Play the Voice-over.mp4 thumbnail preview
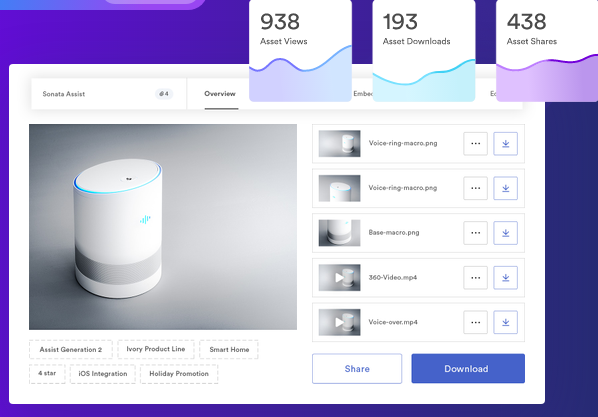Viewport: 598px width, 417px height. click(339, 322)
